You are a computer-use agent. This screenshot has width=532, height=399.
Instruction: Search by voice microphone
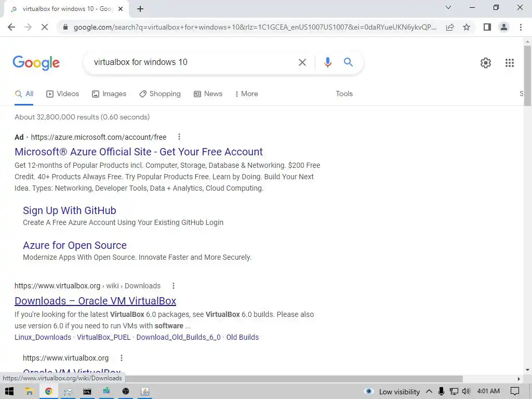(327, 62)
